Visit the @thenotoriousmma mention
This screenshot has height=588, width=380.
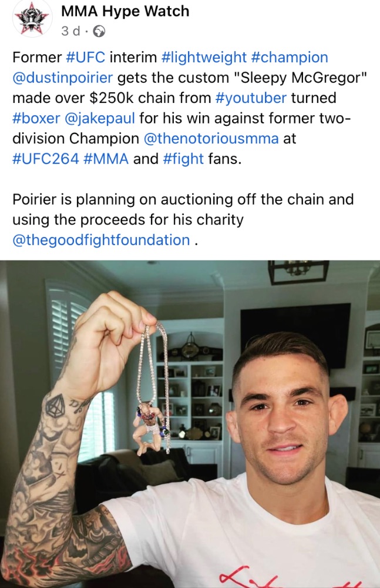(x=211, y=138)
